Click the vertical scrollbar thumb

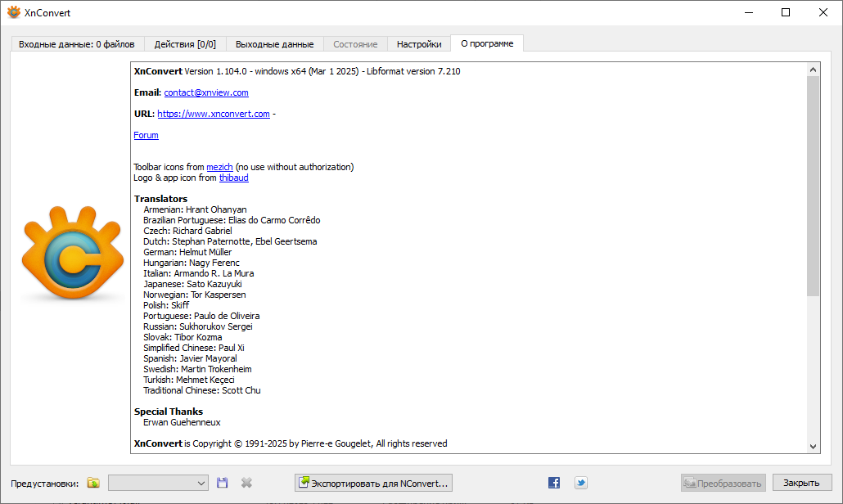[813, 186]
